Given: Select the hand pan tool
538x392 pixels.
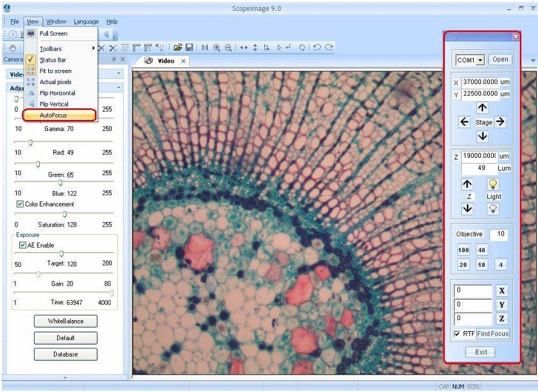Looking at the screenshot, I should (12, 48).
